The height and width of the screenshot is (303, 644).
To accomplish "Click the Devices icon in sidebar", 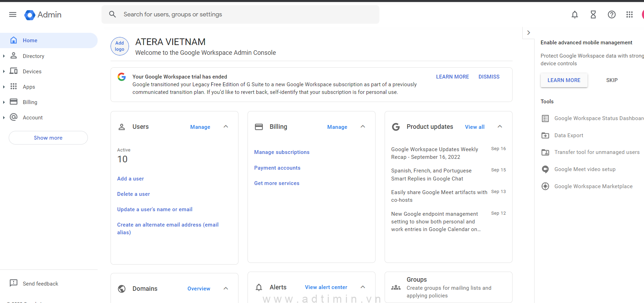I will point(14,71).
